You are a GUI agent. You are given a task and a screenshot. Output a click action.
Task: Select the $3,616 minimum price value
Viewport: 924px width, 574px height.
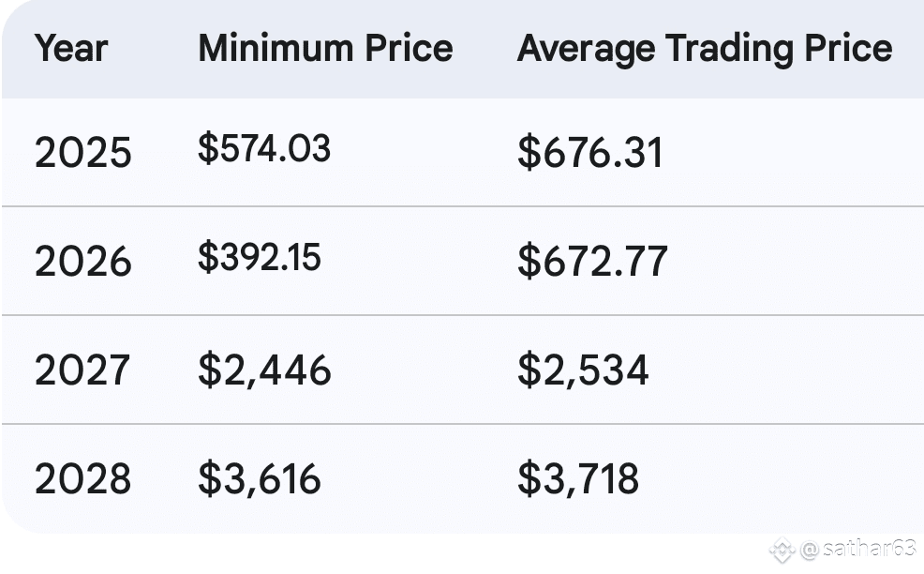260,478
